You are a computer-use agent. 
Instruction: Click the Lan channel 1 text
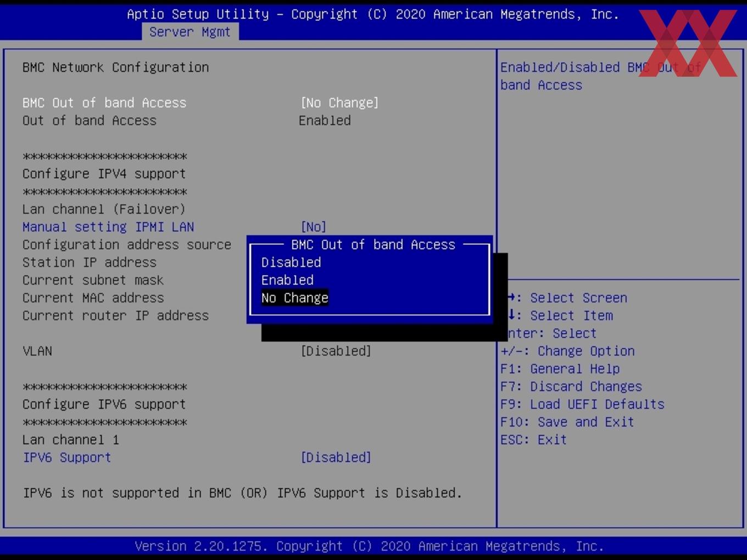71,440
